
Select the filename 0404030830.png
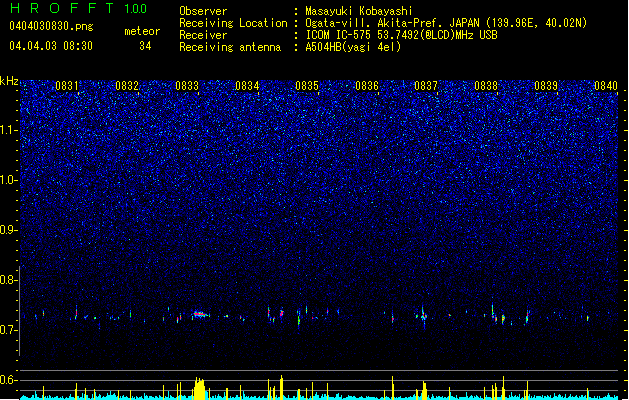[51, 27]
